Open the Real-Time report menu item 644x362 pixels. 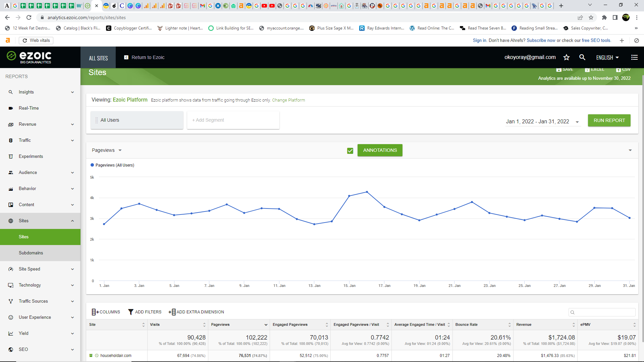pyautogui.click(x=40, y=108)
